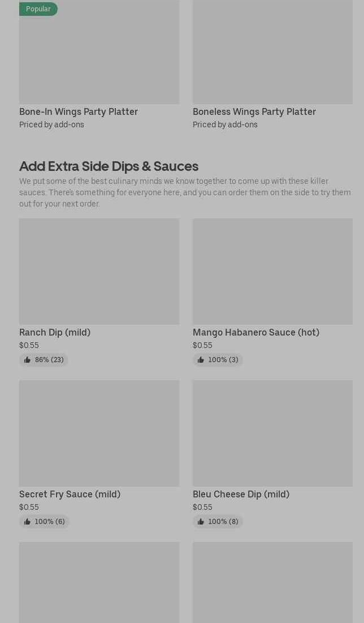
Task: Select Mango Habanero Sauce item photo
Action: (272, 272)
